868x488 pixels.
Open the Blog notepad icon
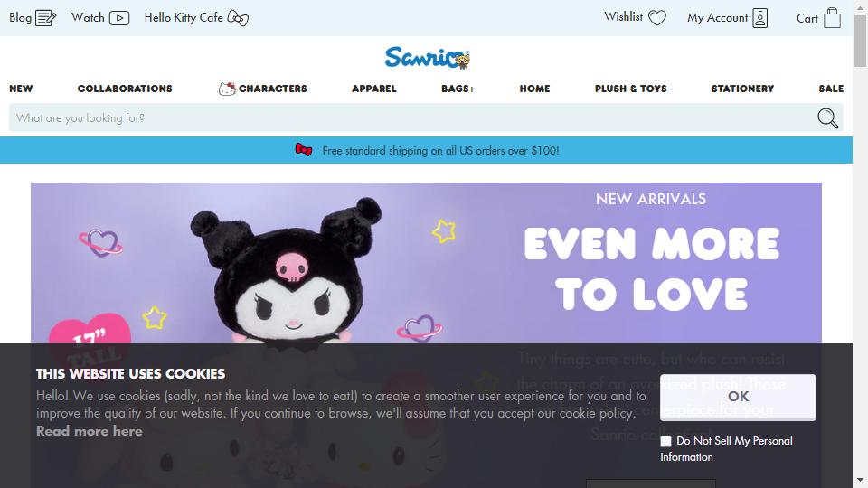[x=45, y=18]
